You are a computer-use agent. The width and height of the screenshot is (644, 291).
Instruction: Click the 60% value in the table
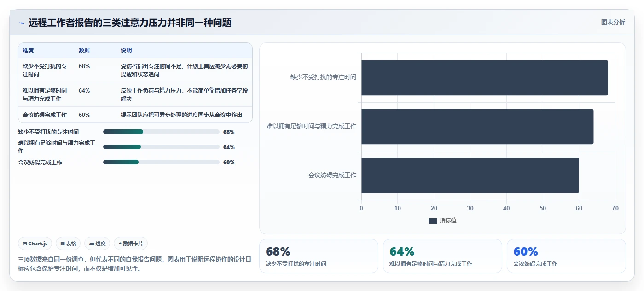[x=84, y=115]
